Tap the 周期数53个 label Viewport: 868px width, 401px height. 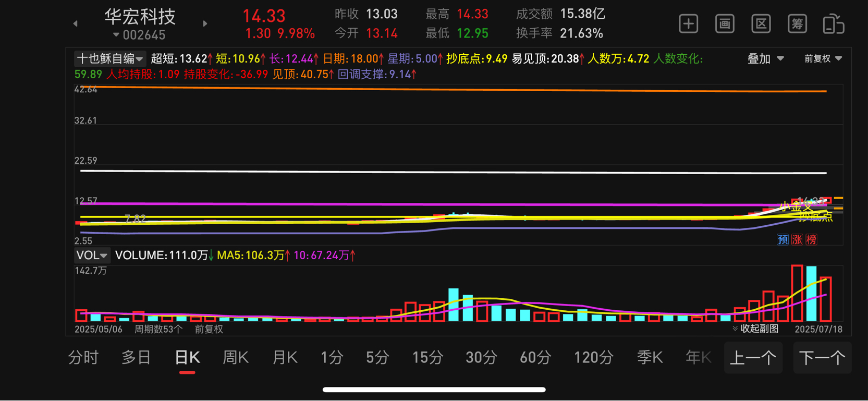pyautogui.click(x=158, y=329)
